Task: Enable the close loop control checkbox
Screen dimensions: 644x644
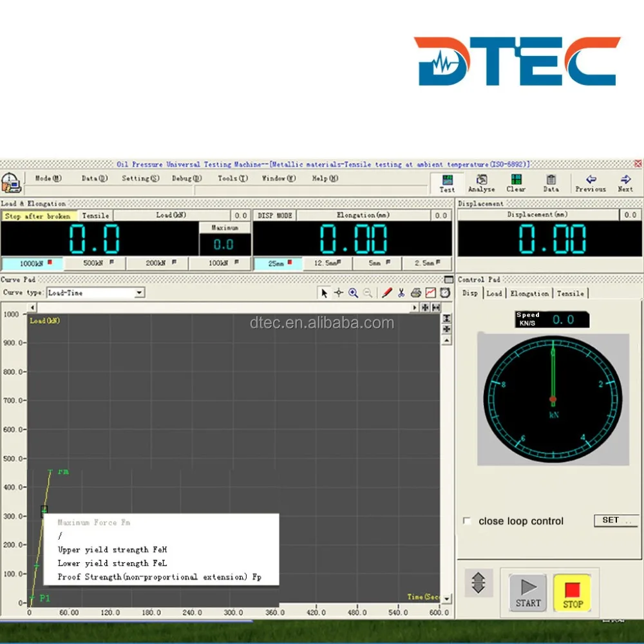Action: tap(467, 521)
